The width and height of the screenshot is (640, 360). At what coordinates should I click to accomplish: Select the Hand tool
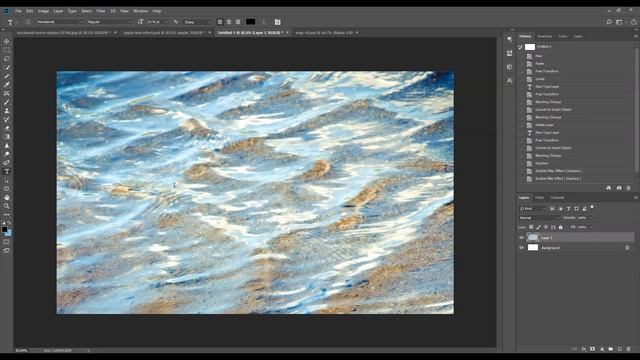7,198
